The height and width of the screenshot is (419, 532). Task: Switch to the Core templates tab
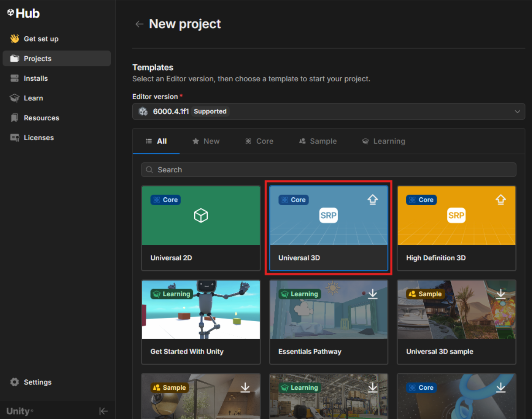click(259, 141)
